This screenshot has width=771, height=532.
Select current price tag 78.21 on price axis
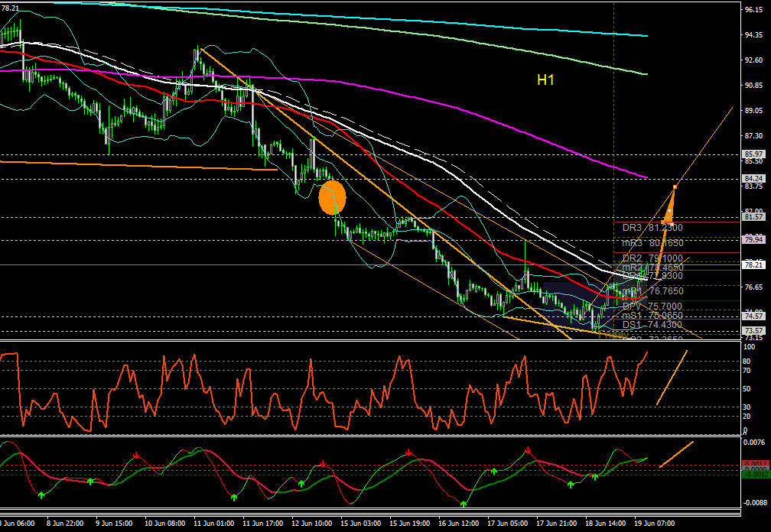753,264
